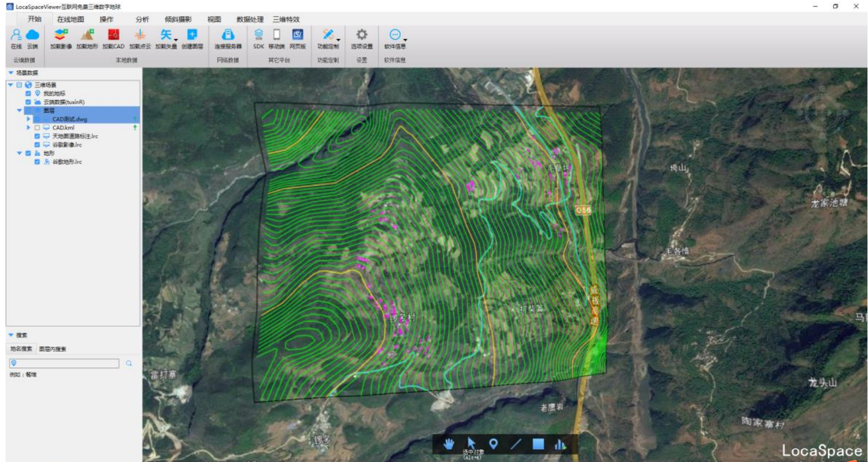Uncheck the 谷歌影像.lrc checkbox
Screen dimensions: 868x462
coord(37,145)
